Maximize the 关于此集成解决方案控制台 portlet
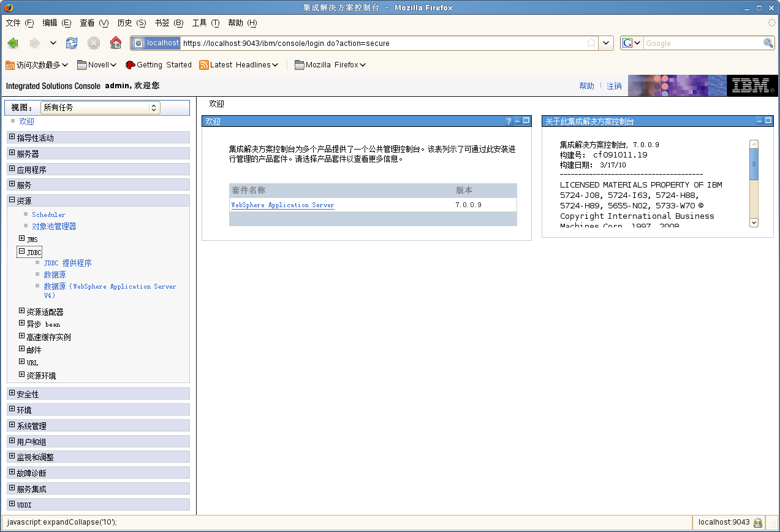Image resolution: width=780 pixels, height=532 pixels. pyautogui.click(x=768, y=121)
